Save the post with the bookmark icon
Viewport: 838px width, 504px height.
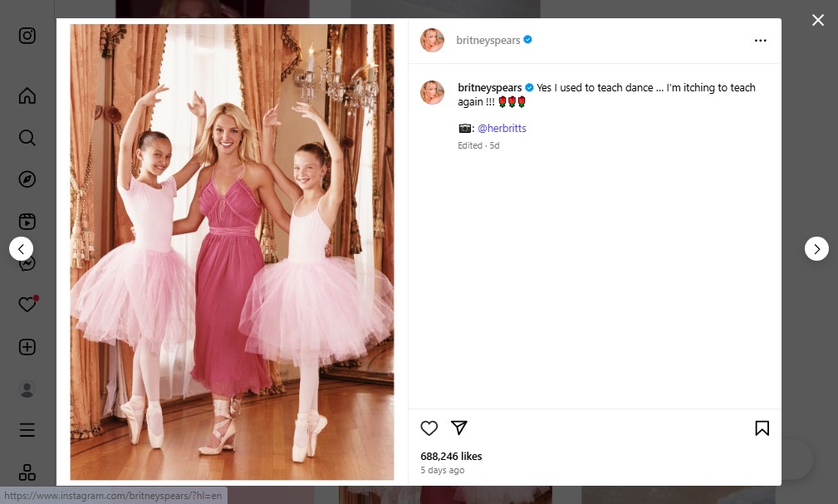pyautogui.click(x=762, y=428)
